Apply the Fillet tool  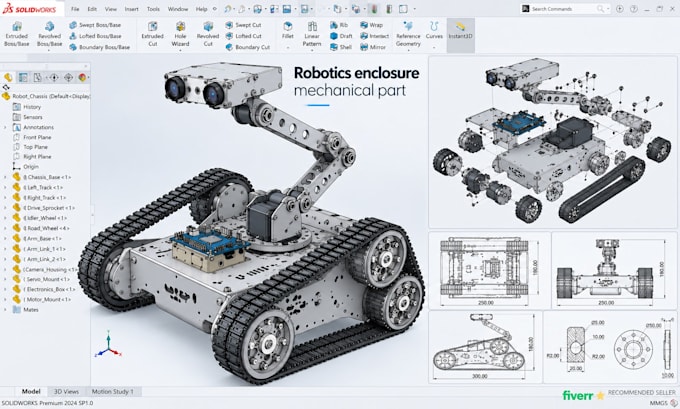pos(288,30)
